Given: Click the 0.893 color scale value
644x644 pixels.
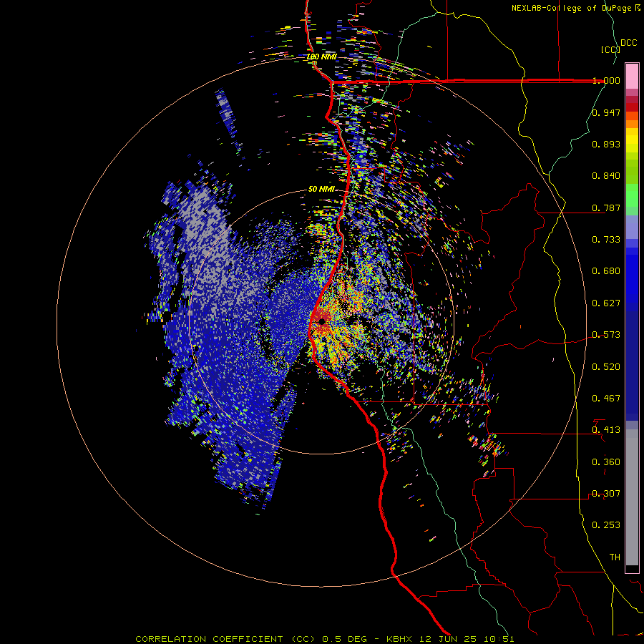Looking at the screenshot, I should point(606,144).
